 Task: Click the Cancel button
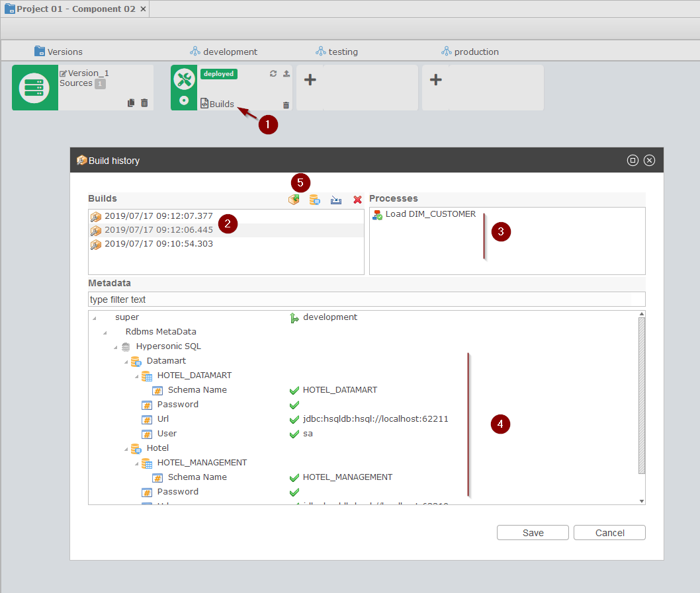[x=609, y=533]
